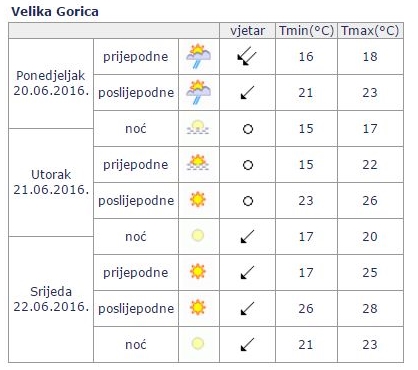Click Wednesday morning sun icon
Image resolution: width=418 pixels, height=370 pixels.
tap(198, 271)
